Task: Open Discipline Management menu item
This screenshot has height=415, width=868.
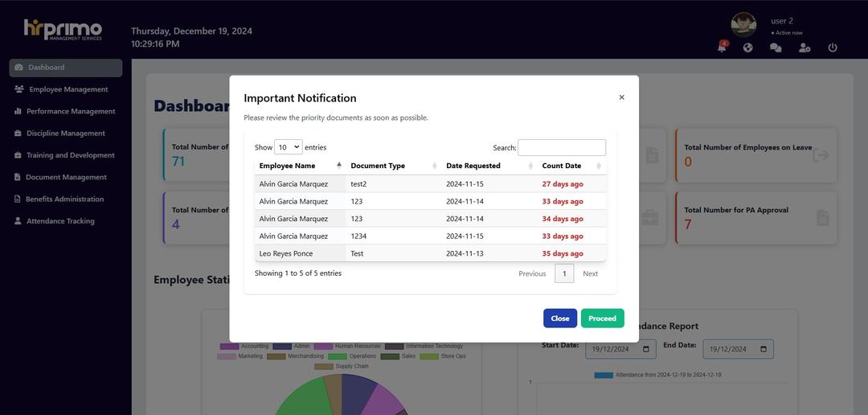Action: (66, 134)
